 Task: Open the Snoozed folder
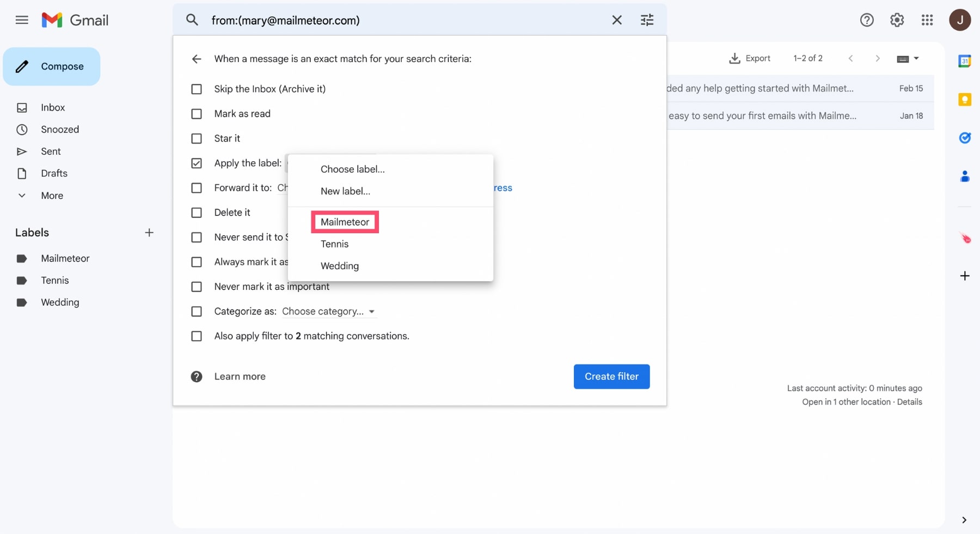(60, 129)
